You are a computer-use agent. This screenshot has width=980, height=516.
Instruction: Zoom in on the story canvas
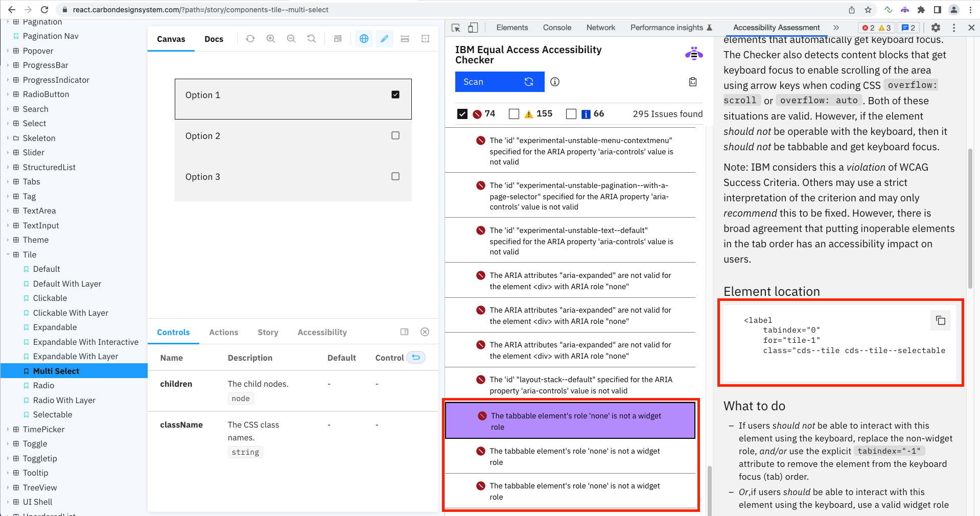(270, 38)
